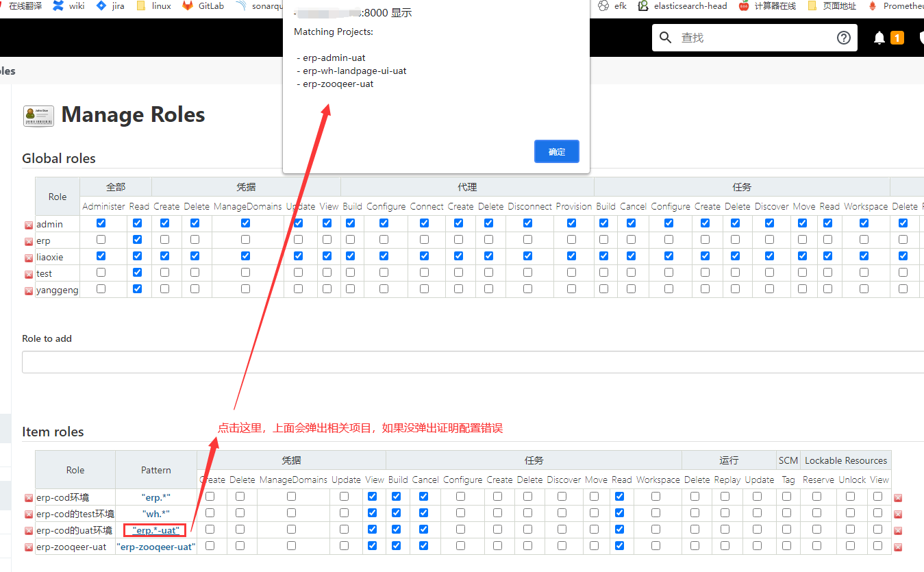Select erp-zooqeer-uat text in the dialog list
The image size is (924, 572).
click(338, 84)
